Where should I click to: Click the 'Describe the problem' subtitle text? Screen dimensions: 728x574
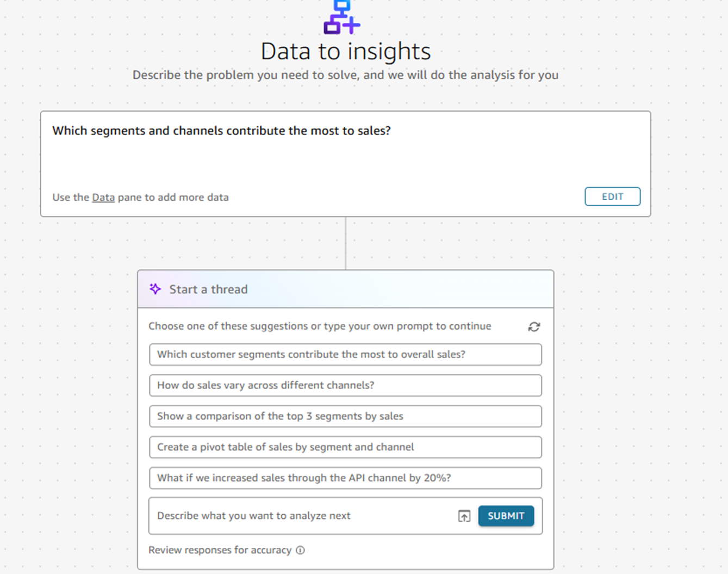(x=345, y=75)
